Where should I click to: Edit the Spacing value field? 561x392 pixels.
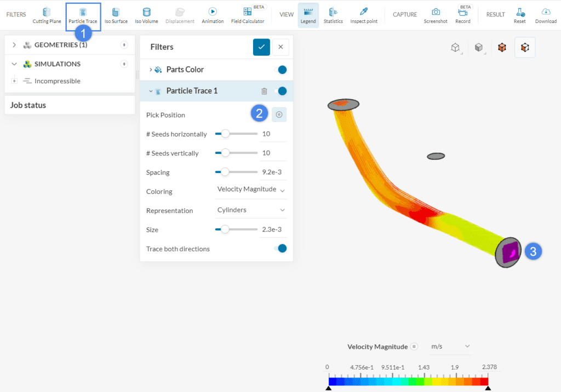tap(273, 172)
